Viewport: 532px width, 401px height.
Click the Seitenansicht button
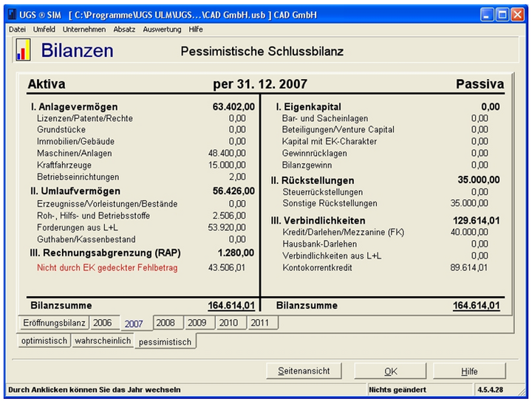click(x=304, y=371)
